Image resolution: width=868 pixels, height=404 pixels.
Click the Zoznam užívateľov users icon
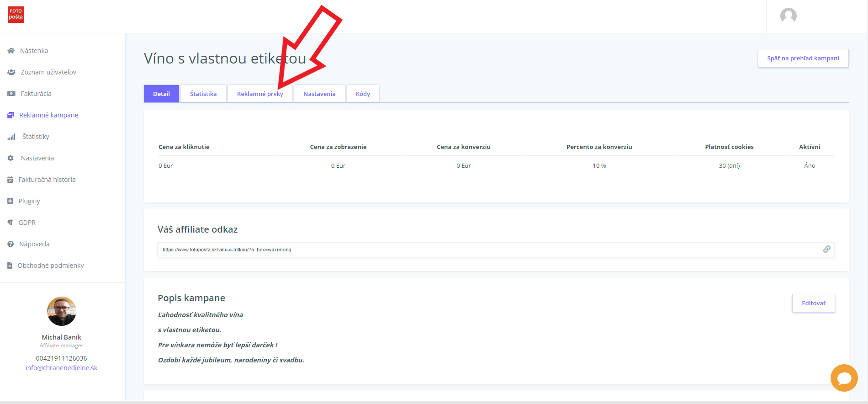click(11, 72)
